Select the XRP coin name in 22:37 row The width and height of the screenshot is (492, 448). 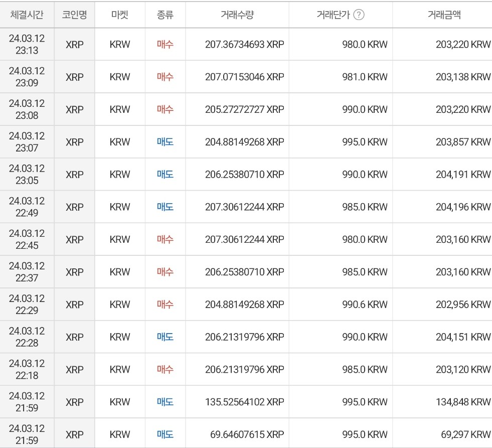click(74, 272)
